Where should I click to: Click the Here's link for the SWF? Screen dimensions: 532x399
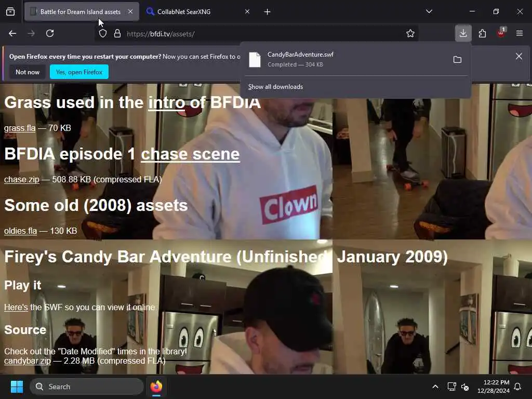tap(16, 307)
